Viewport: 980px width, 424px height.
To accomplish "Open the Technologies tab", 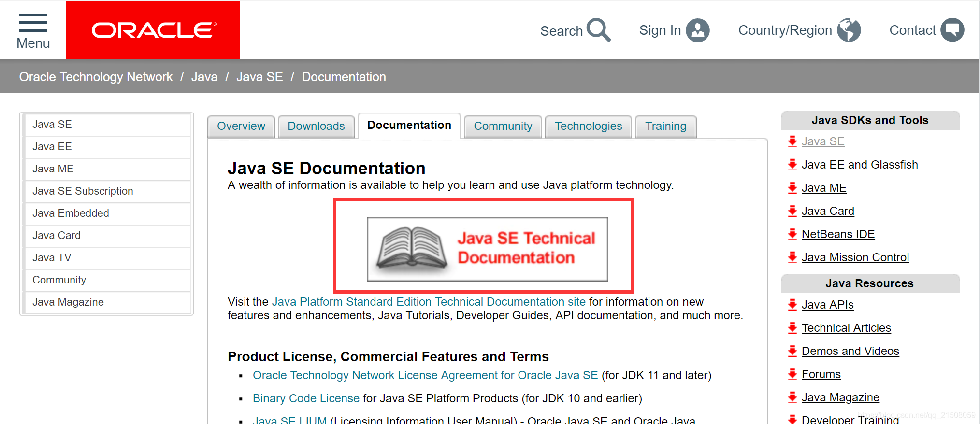I will pyautogui.click(x=589, y=126).
